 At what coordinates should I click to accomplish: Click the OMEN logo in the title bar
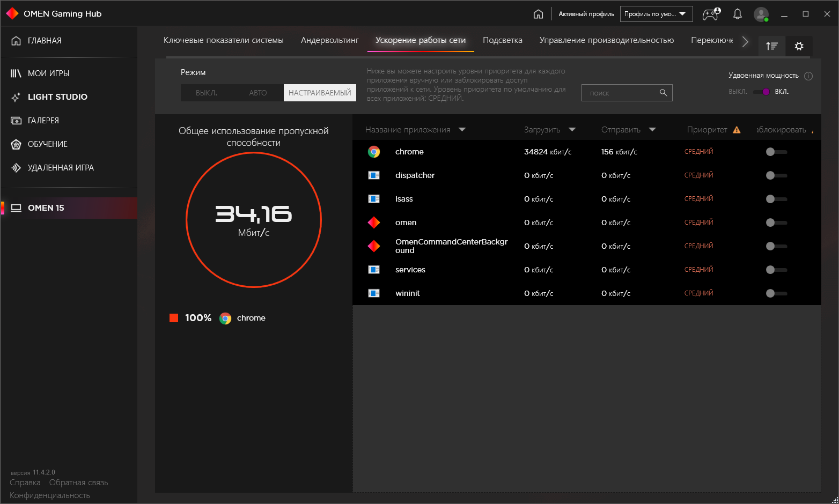point(12,13)
